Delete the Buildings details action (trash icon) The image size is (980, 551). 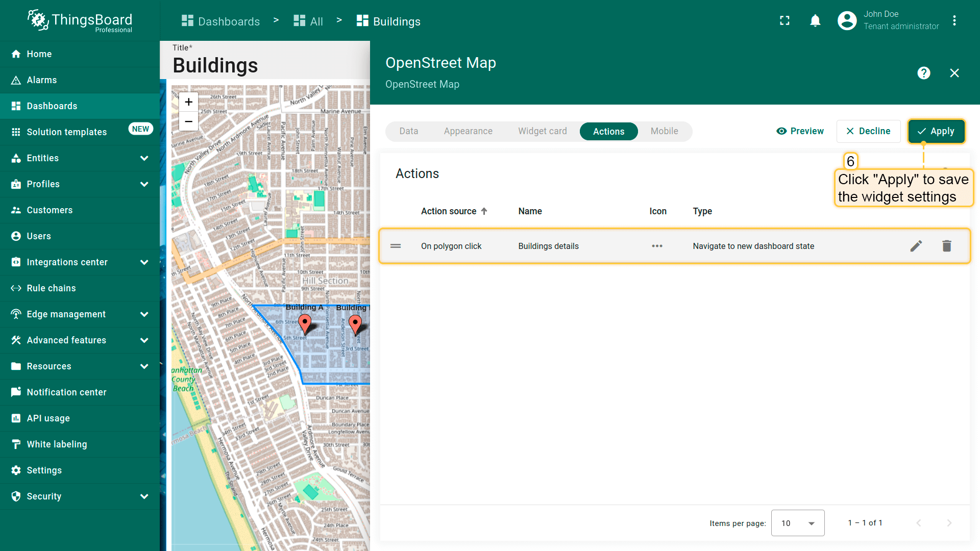click(947, 246)
